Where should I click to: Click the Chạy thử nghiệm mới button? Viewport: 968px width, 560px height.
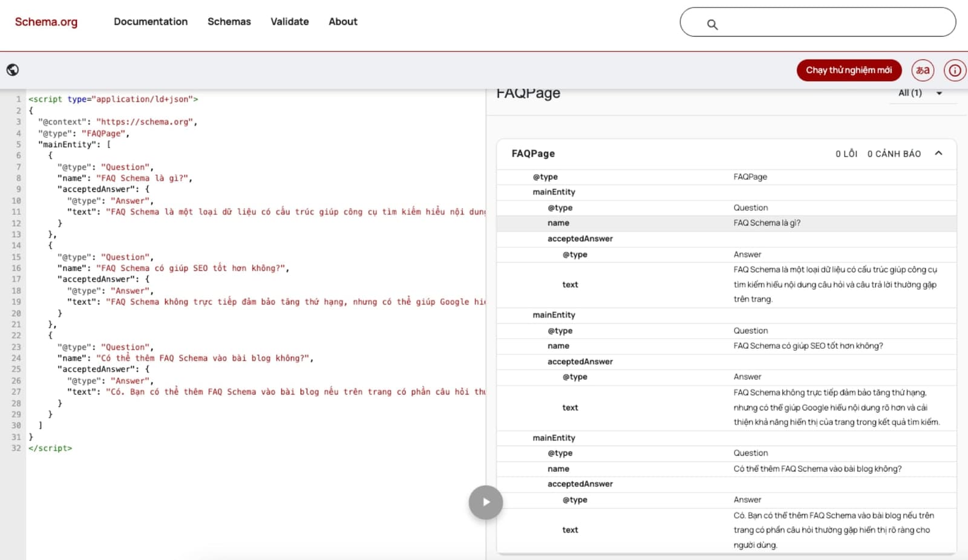coord(849,70)
